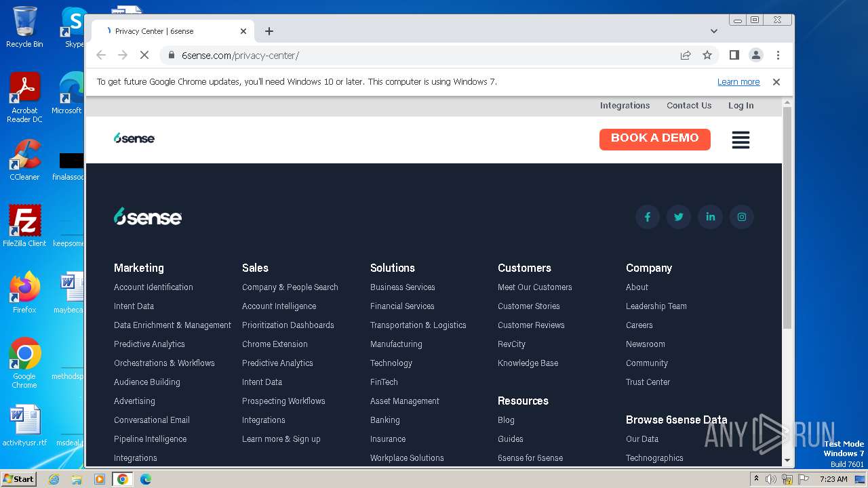The height and width of the screenshot is (488, 868).
Task: Bookmark this page with star icon
Action: 707,56
